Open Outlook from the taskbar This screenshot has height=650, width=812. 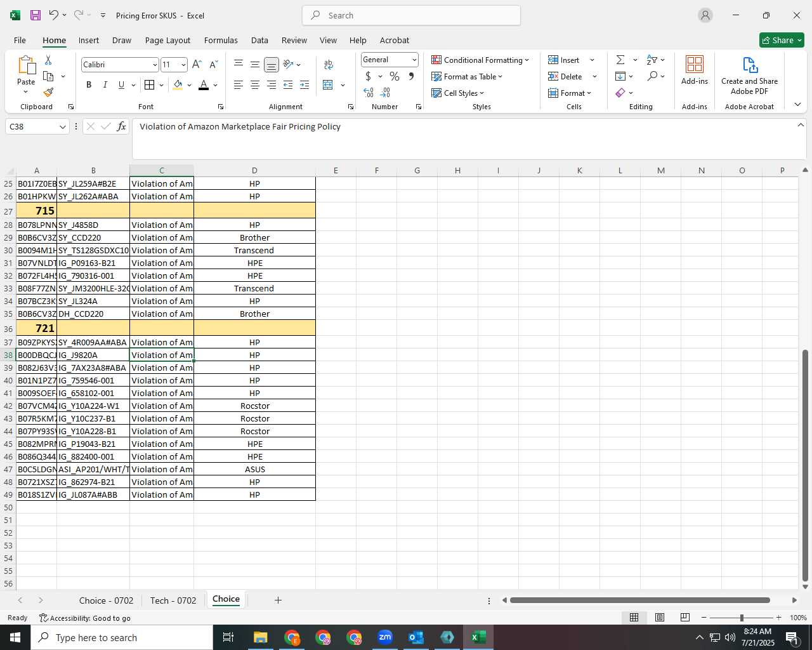[416, 637]
